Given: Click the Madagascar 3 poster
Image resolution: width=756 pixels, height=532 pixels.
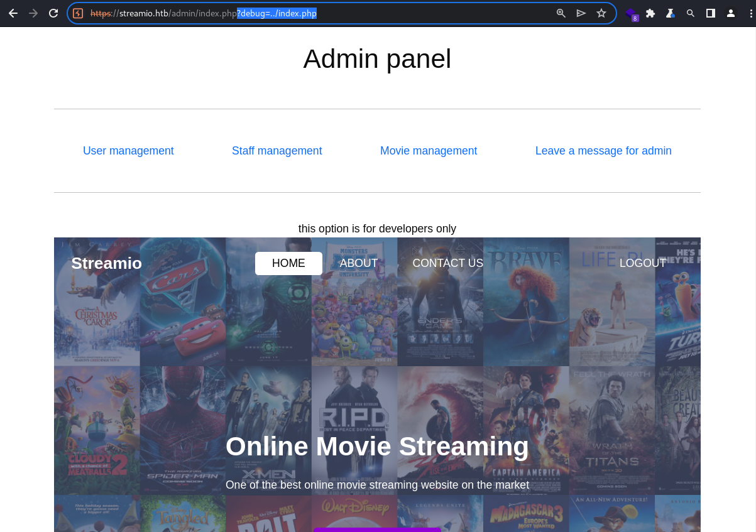Looking at the screenshot, I should (x=527, y=514).
